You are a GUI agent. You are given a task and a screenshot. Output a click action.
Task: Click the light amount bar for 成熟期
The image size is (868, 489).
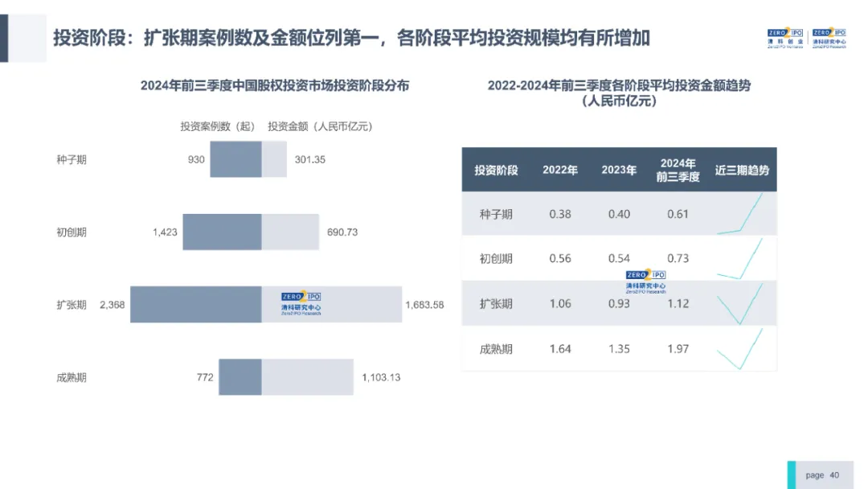[307, 377]
